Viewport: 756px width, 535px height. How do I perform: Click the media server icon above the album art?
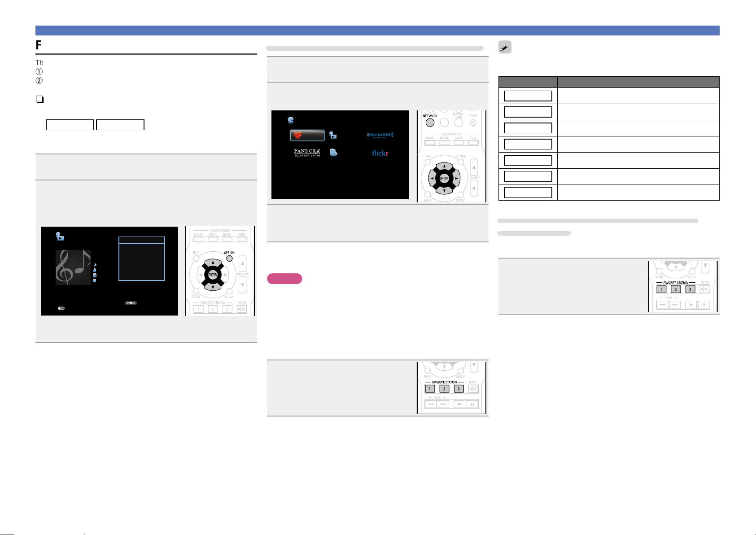60,236
